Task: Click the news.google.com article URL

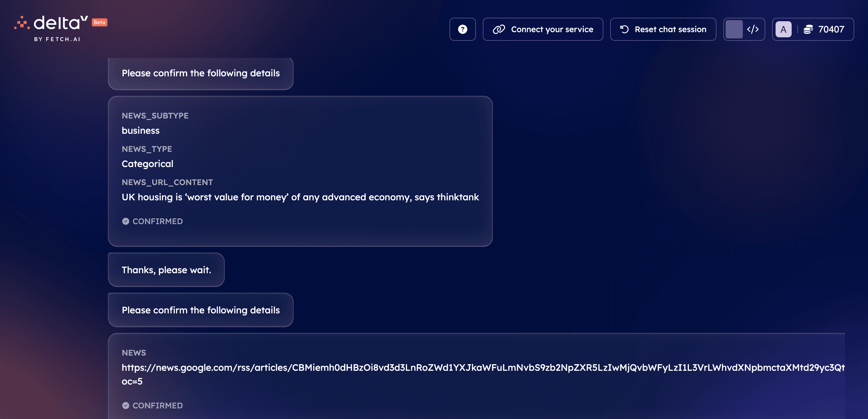Action: point(483,374)
